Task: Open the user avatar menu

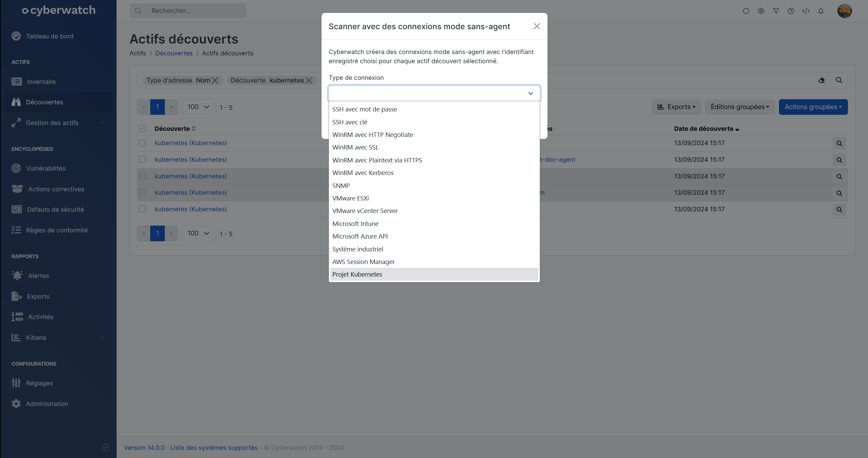Action: [x=845, y=11]
